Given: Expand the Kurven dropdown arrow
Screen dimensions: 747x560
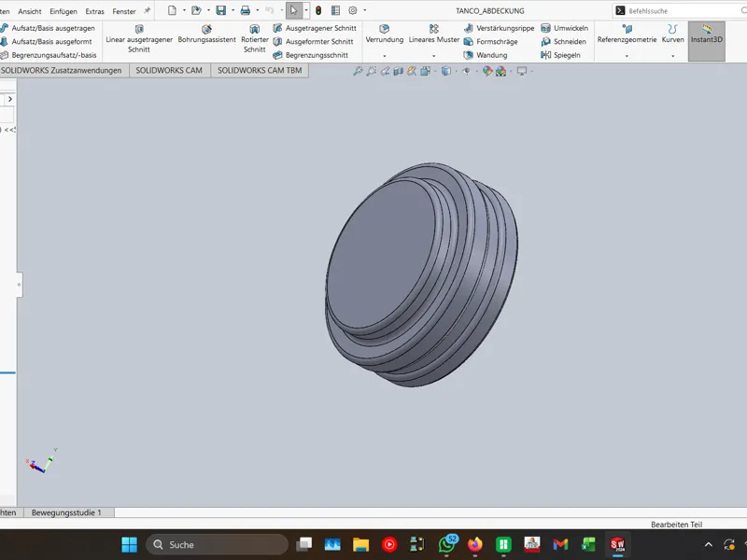Looking at the screenshot, I should (x=672, y=56).
